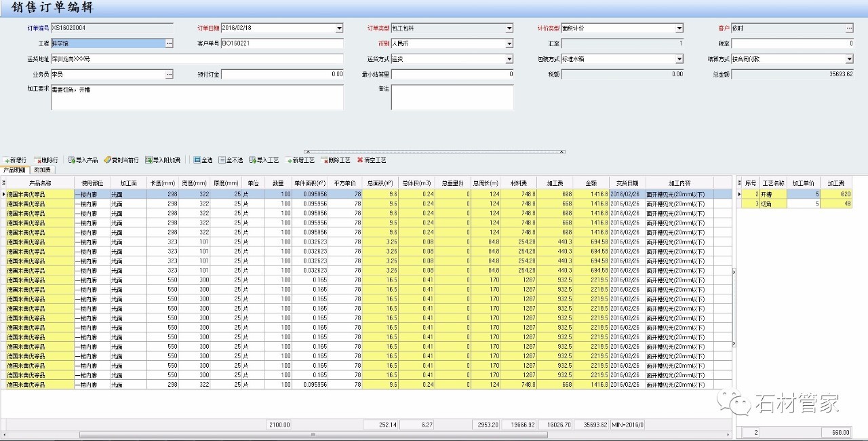Click the ellipsis button beside 客户 field
This screenshot has height=441, width=868.
849,28
